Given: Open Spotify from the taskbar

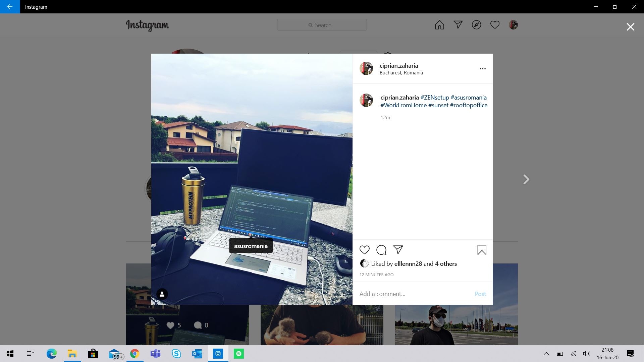Looking at the screenshot, I should [239, 354].
